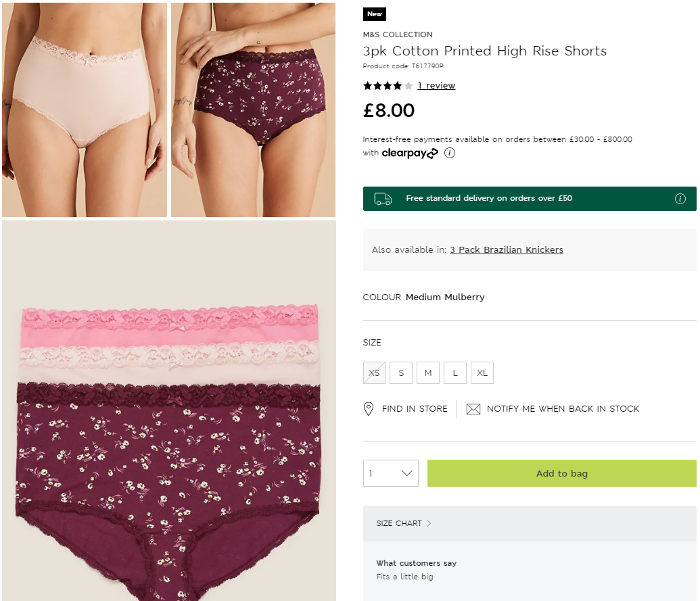Open the quantity dropdown
The width and height of the screenshot is (700, 601).
pos(391,473)
